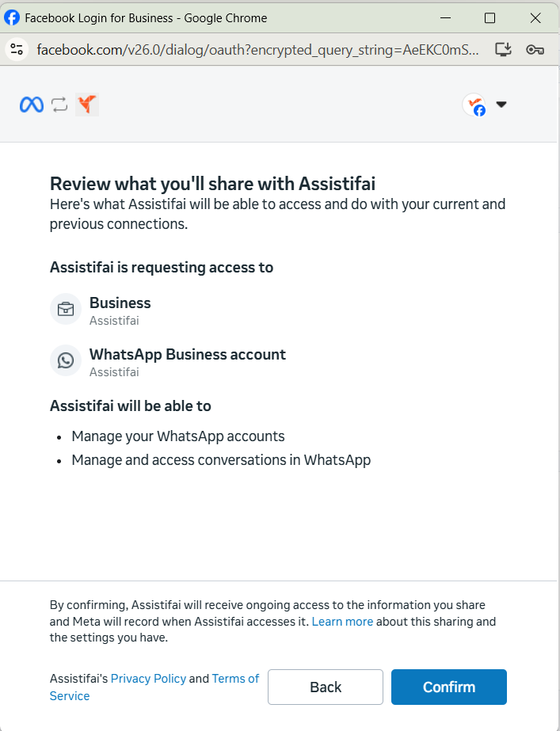The image size is (560, 731).
Task: Click the install app icon in address bar
Action: 503,49
